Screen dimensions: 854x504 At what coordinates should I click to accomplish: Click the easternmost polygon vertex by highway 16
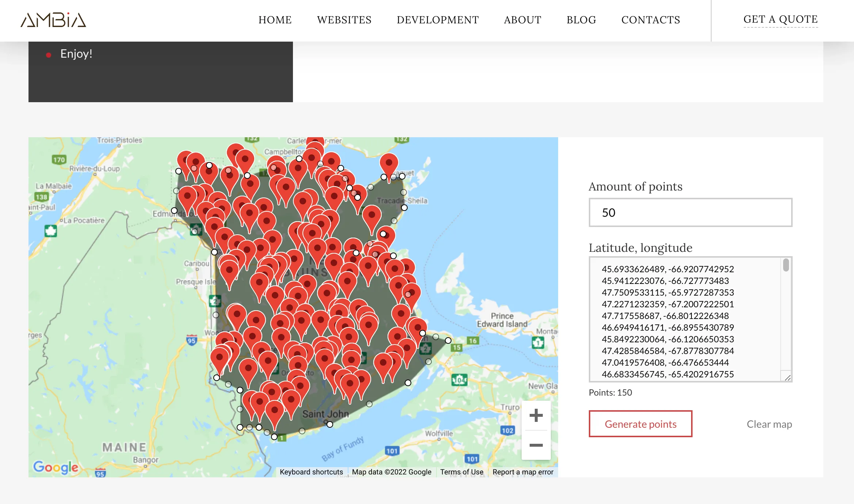click(x=448, y=341)
